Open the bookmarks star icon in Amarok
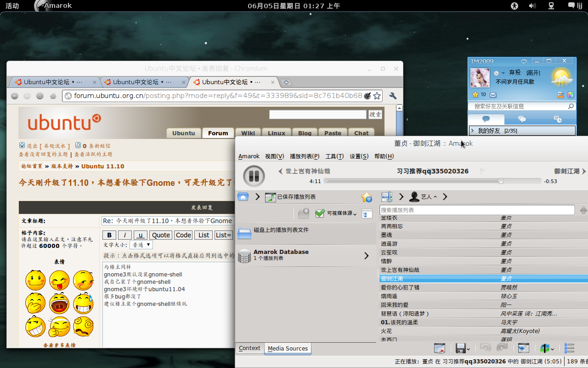Screen dimensions: 588x368 coord(366,197)
